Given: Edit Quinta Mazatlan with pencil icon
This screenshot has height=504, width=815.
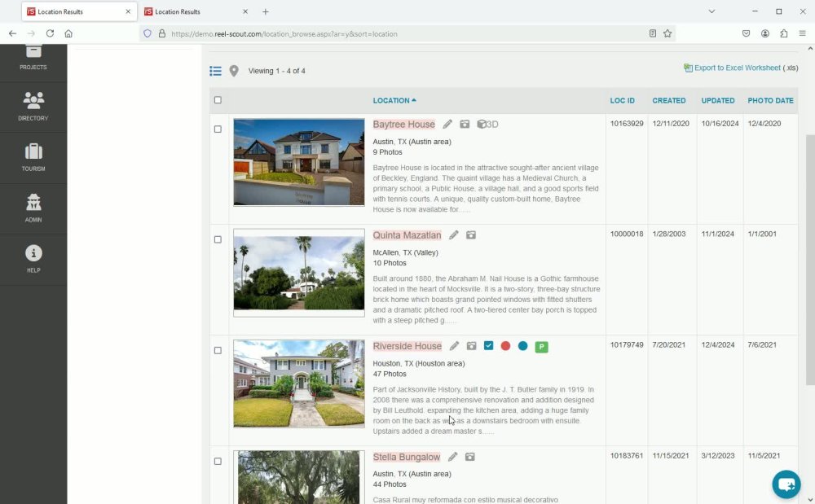Looking at the screenshot, I should [x=454, y=235].
